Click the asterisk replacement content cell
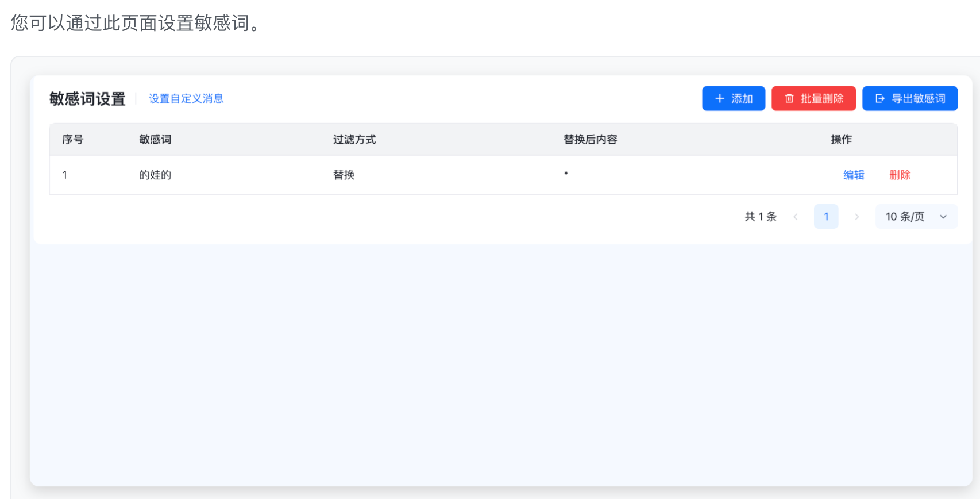This screenshot has height=499, width=980. pyautogui.click(x=566, y=174)
